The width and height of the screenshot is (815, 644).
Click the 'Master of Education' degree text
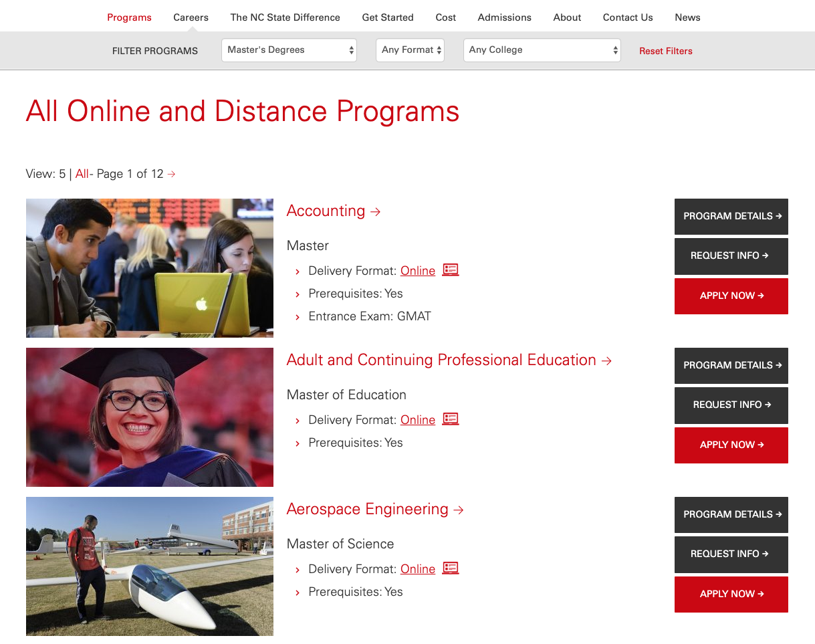tap(346, 395)
